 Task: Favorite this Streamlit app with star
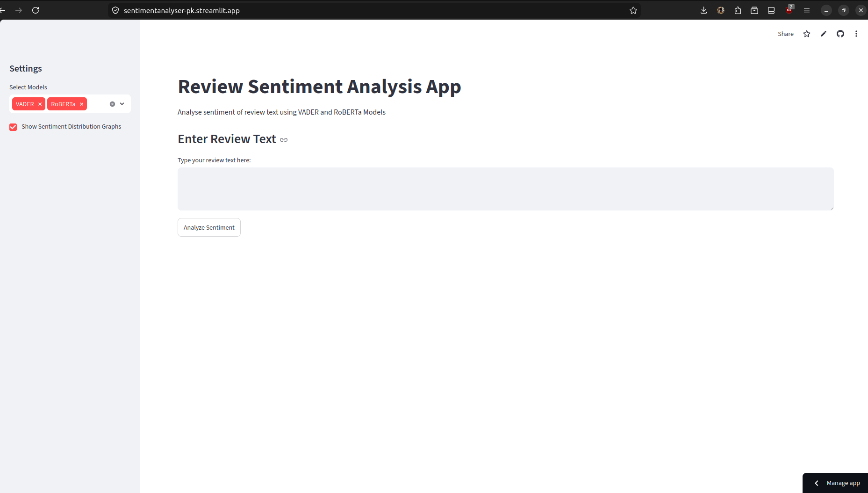click(807, 34)
